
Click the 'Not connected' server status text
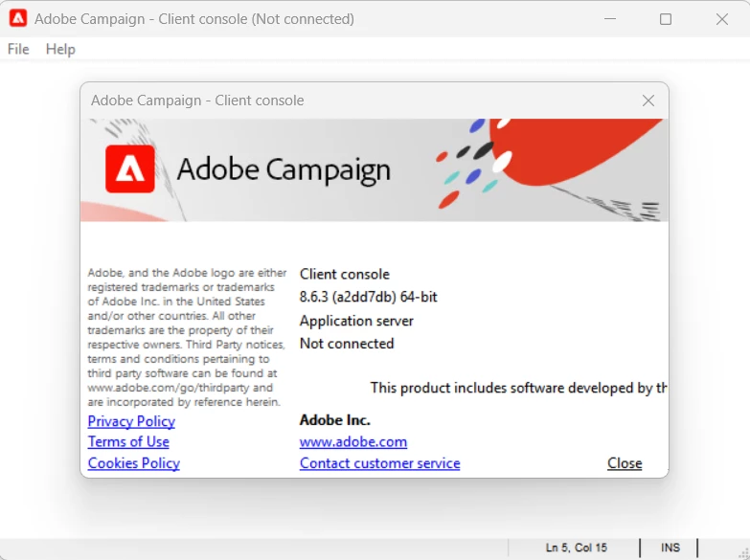tap(347, 344)
